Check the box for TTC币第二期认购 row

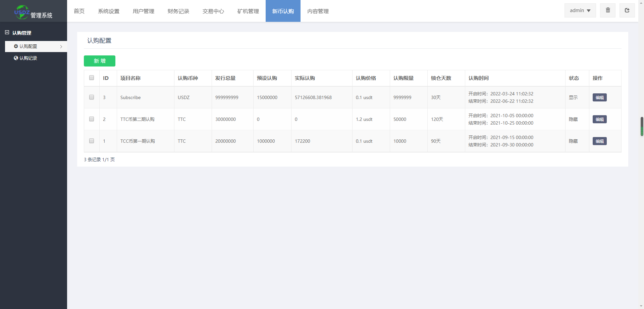pos(92,119)
